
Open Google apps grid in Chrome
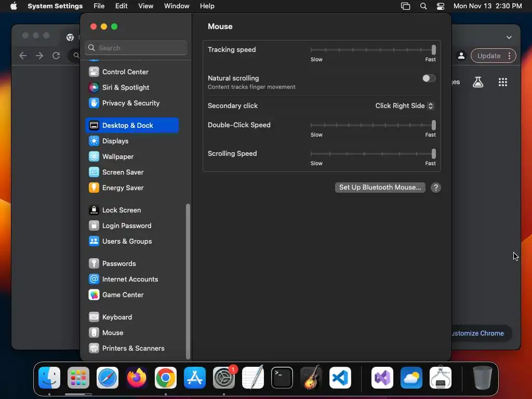503,82
